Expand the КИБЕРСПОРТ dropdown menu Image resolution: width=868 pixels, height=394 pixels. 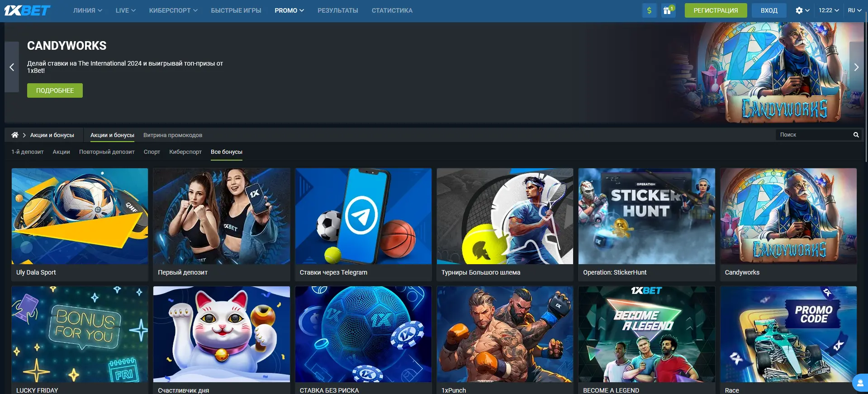pyautogui.click(x=173, y=10)
